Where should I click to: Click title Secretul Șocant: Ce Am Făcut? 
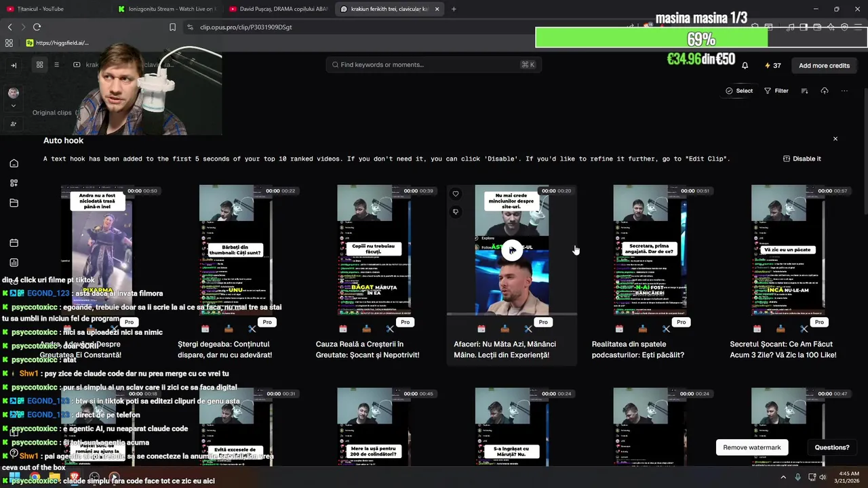tap(783, 350)
